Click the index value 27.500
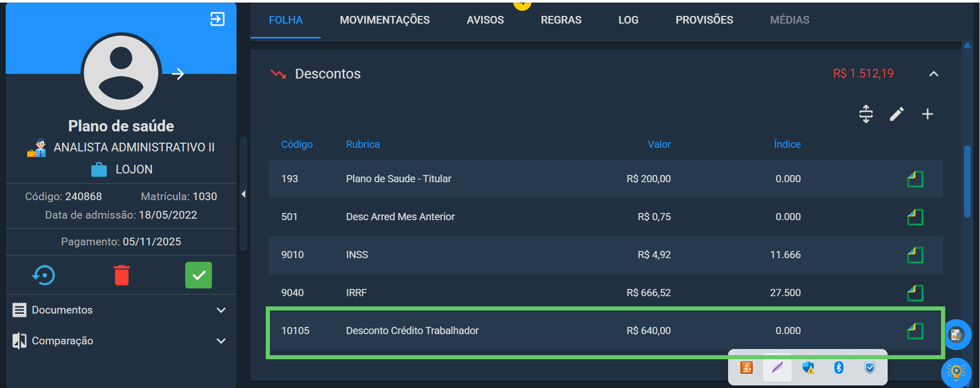Viewport: 980px width, 388px height. (x=786, y=293)
